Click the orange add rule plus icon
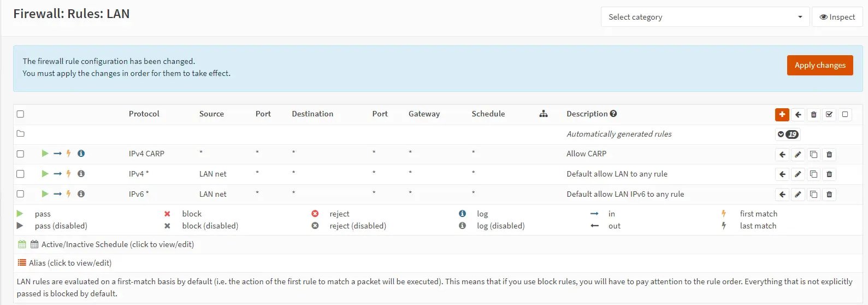This screenshot has height=305, width=868. 782,114
